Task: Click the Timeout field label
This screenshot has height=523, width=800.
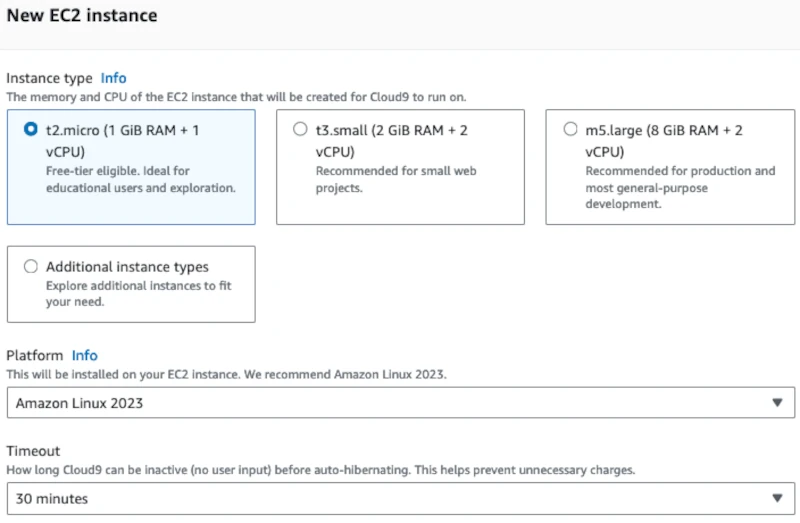Action: tap(33, 451)
